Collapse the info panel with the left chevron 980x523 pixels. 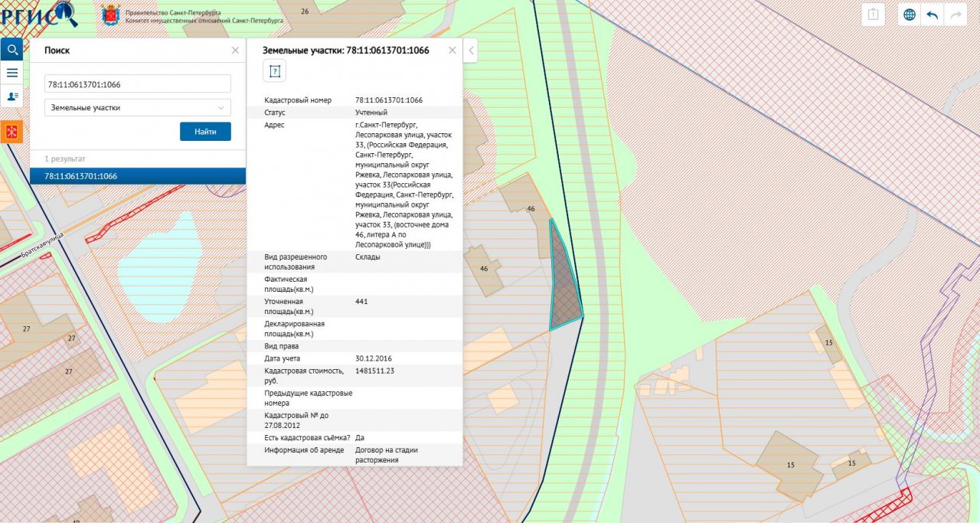tap(472, 51)
